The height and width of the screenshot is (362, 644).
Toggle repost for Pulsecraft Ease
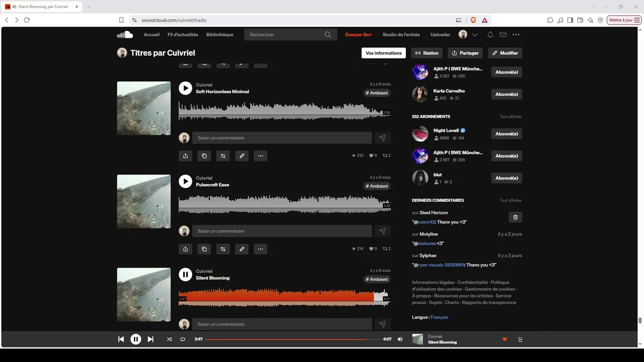point(223,249)
